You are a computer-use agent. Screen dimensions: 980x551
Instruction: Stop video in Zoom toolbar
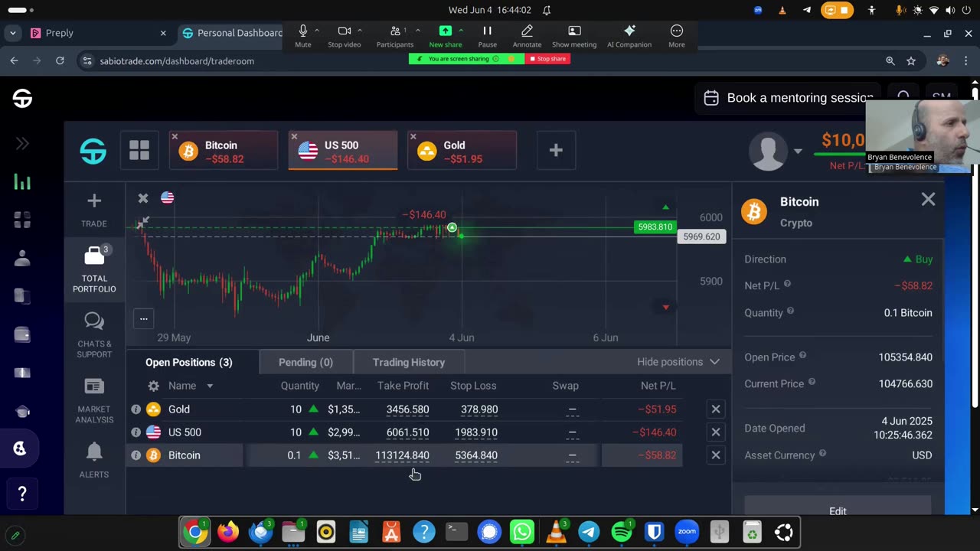[345, 35]
